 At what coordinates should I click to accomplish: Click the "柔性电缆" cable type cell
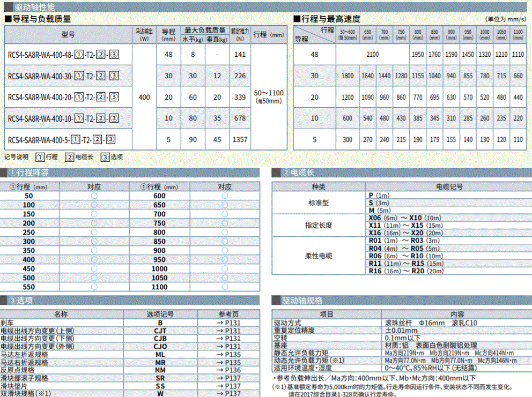[x=319, y=256]
